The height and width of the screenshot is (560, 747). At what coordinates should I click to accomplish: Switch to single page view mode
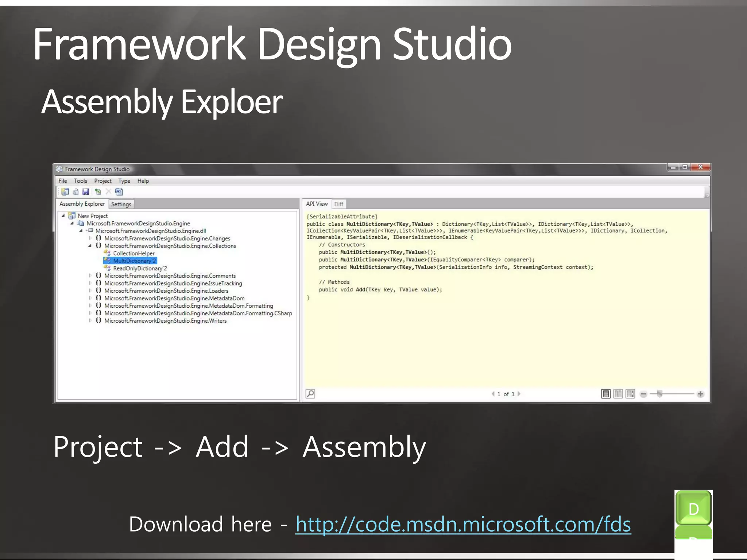605,394
